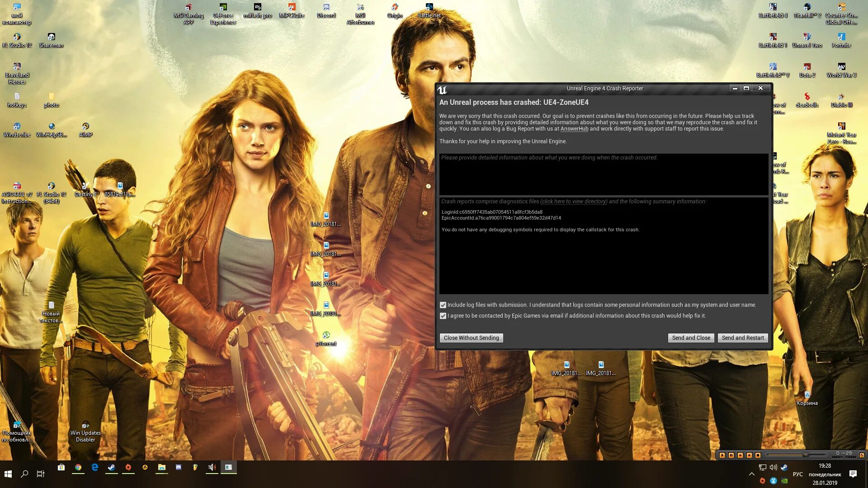The height and width of the screenshot is (488, 868).
Task: Uncheck agree to be contacted by Epic Games
Action: pyautogui.click(x=443, y=316)
